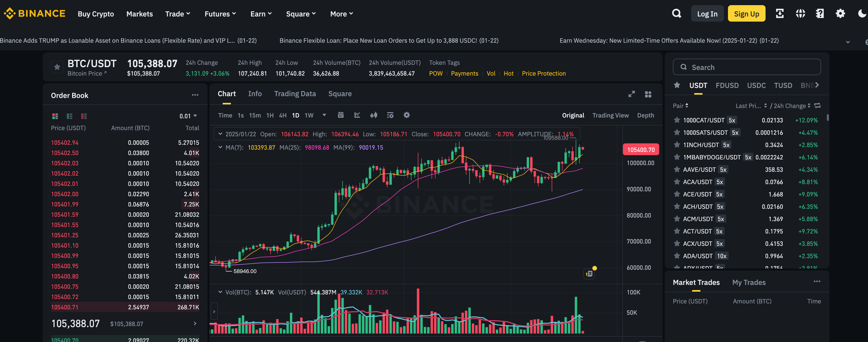Select the 1D timeframe on the chart
Viewport: 868px width, 342px height.
(x=296, y=115)
